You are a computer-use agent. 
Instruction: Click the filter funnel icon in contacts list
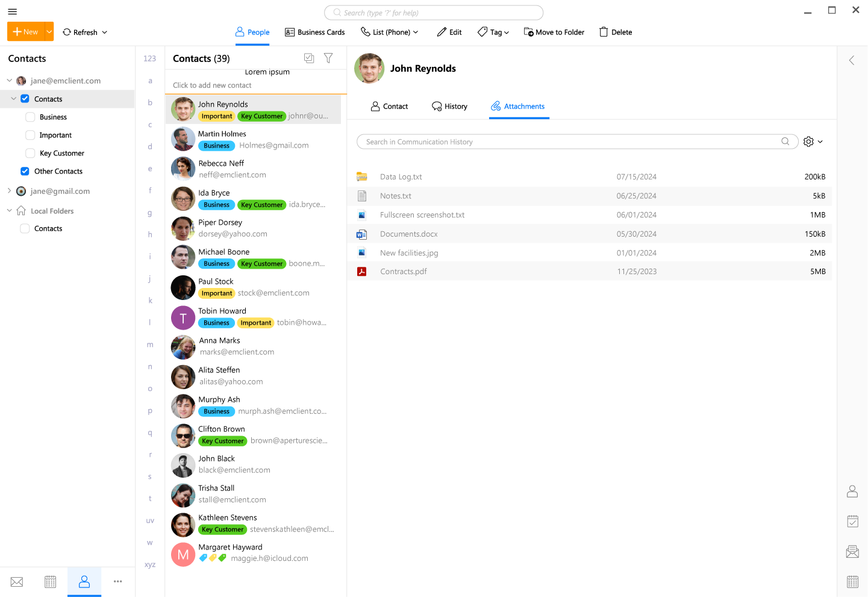tap(328, 58)
